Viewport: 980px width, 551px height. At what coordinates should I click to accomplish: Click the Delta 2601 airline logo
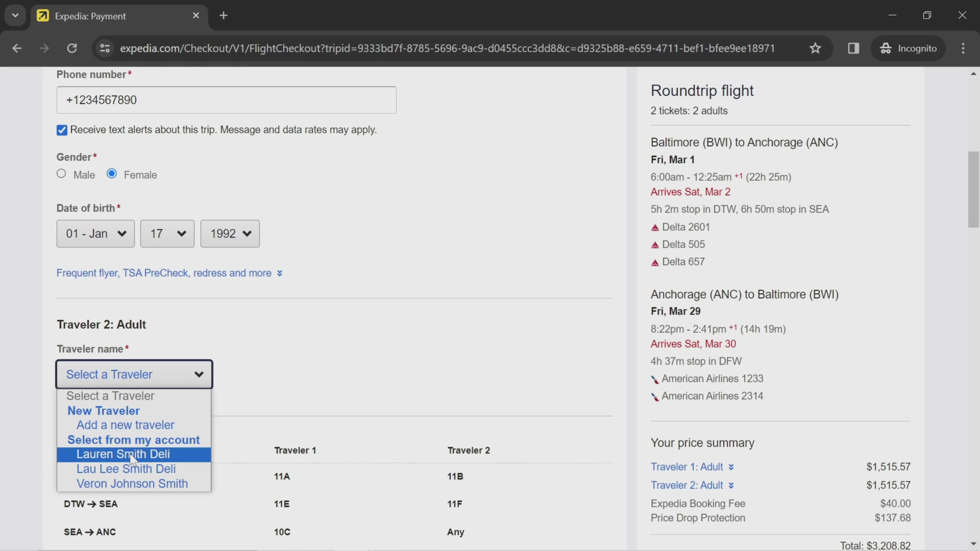pyautogui.click(x=655, y=227)
